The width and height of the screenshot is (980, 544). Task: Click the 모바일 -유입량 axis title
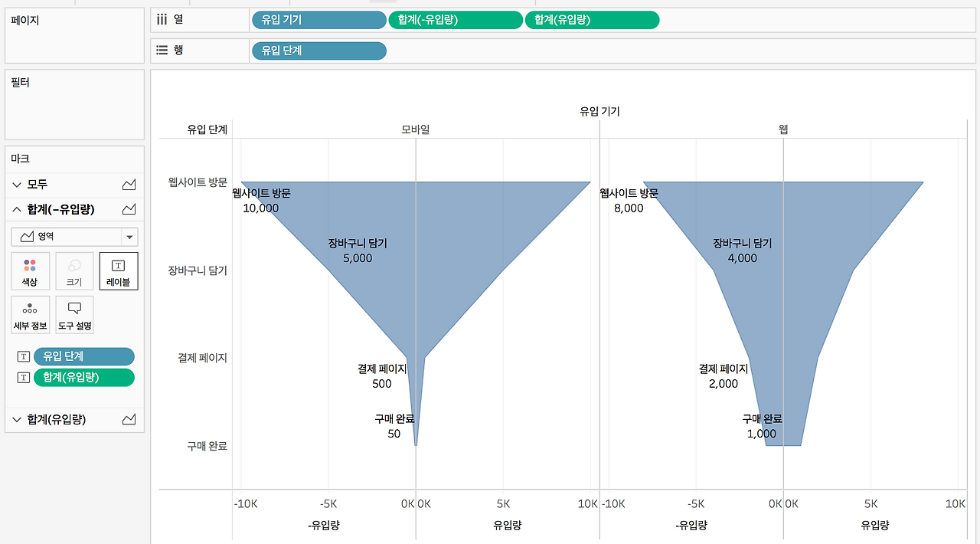(324, 525)
